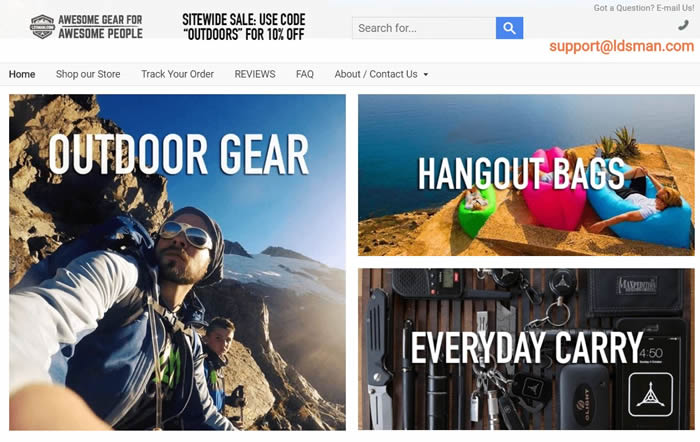This screenshot has width=700, height=442.
Task: Open Track Your Order page
Action: click(x=177, y=74)
